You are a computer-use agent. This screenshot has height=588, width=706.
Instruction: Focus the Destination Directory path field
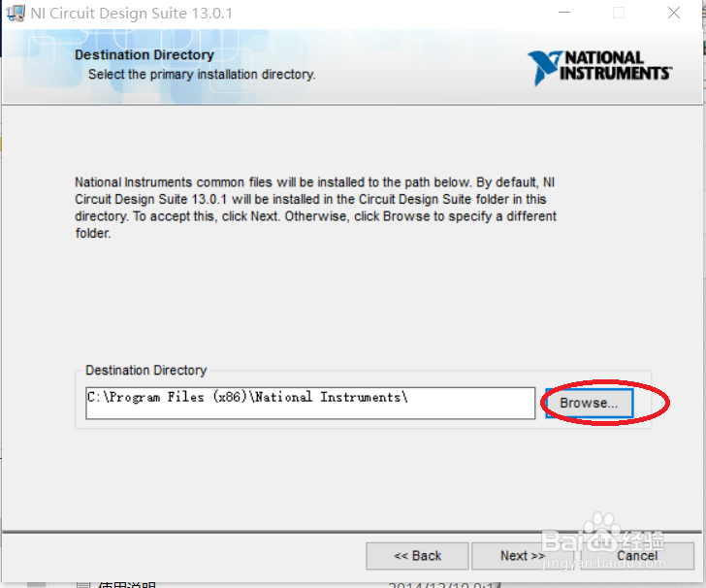pyautogui.click(x=310, y=403)
